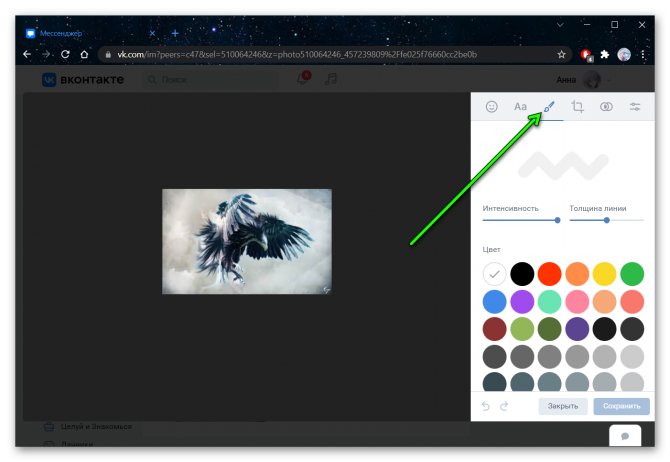Pick the dark forest green swatch
This screenshot has height=462, width=670.
click(x=550, y=329)
